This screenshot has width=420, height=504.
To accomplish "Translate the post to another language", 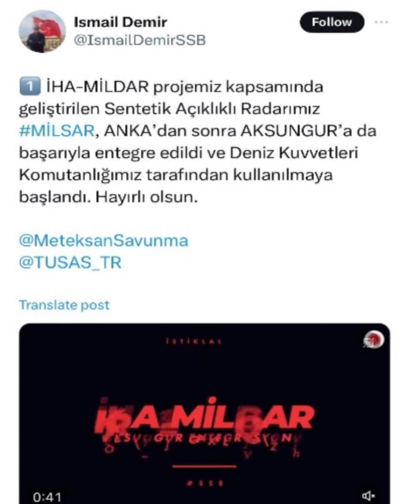I will (64, 305).
